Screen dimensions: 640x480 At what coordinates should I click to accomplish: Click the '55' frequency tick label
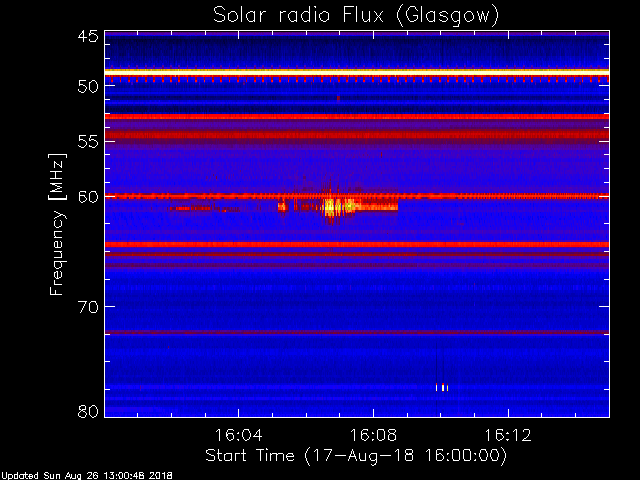88,142
